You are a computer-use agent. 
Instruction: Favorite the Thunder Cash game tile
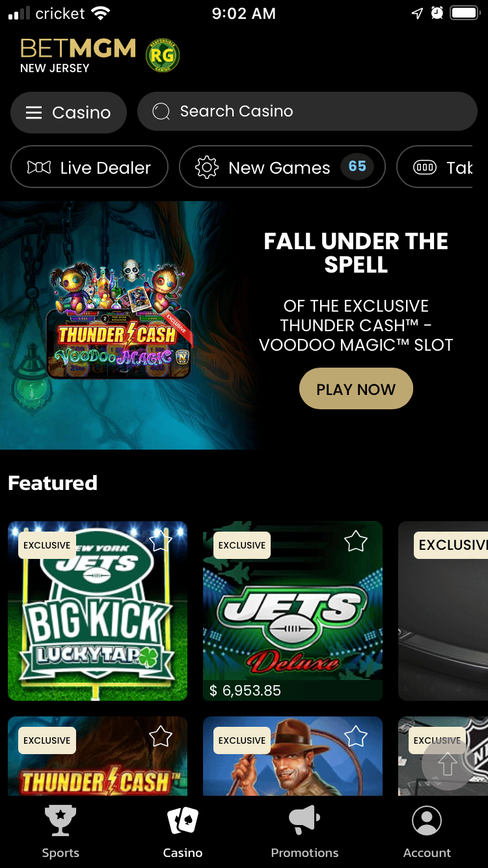pos(161,736)
